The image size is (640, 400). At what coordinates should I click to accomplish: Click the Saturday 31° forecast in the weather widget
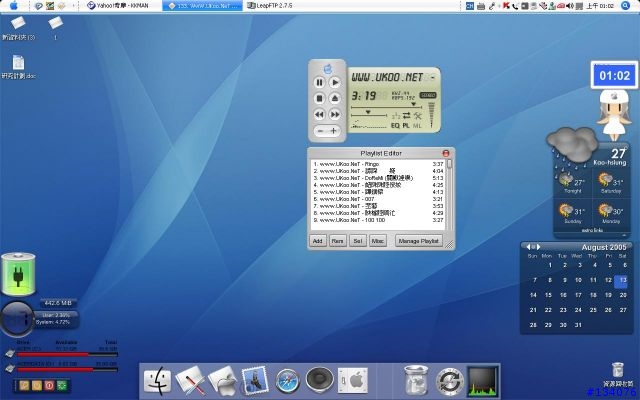[610, 183]
